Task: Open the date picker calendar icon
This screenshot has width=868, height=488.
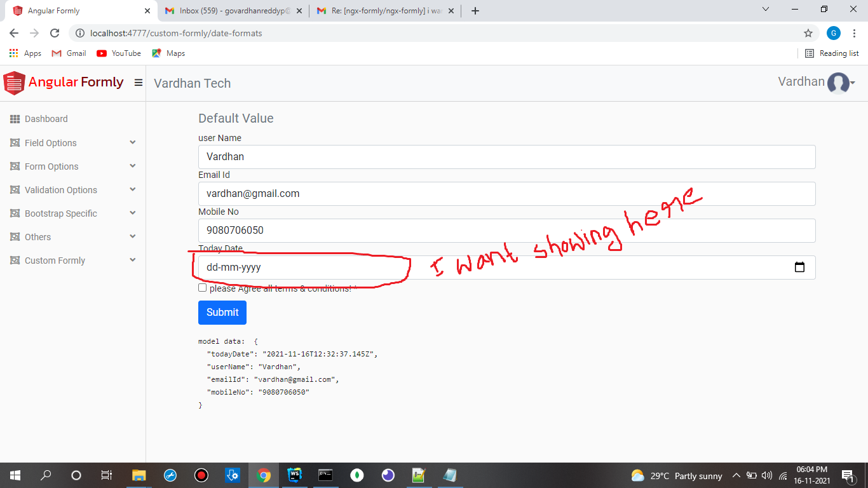Action: click(x=799, y=267)
